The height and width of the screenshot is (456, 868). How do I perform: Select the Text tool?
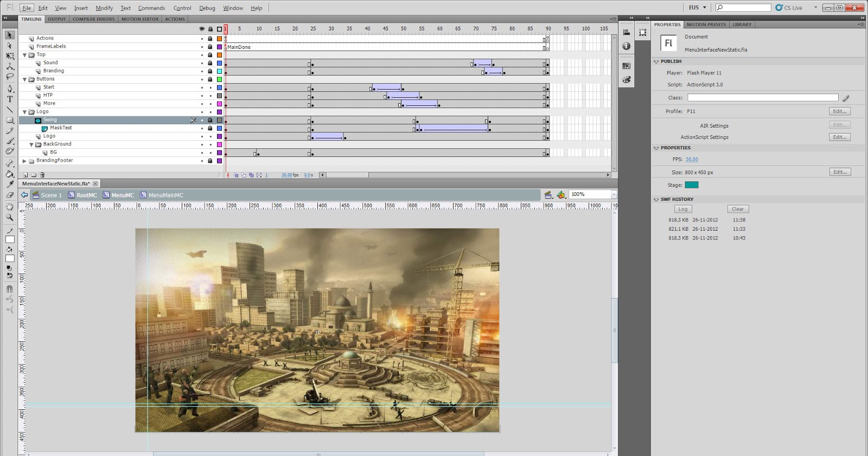tap(10, 99)
